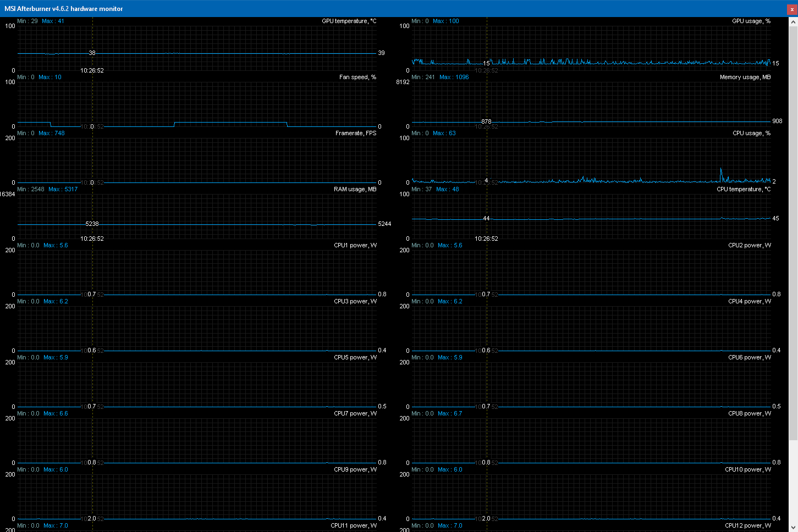Click the 'Min : 29' GPU temperature value
This screenshot has width=798, height=532.
tap(27, 21)
